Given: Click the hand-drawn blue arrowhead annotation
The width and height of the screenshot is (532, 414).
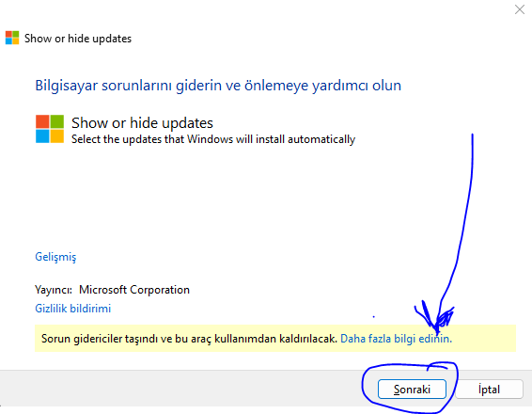Looking at the screenshot, I should [435, 317].
